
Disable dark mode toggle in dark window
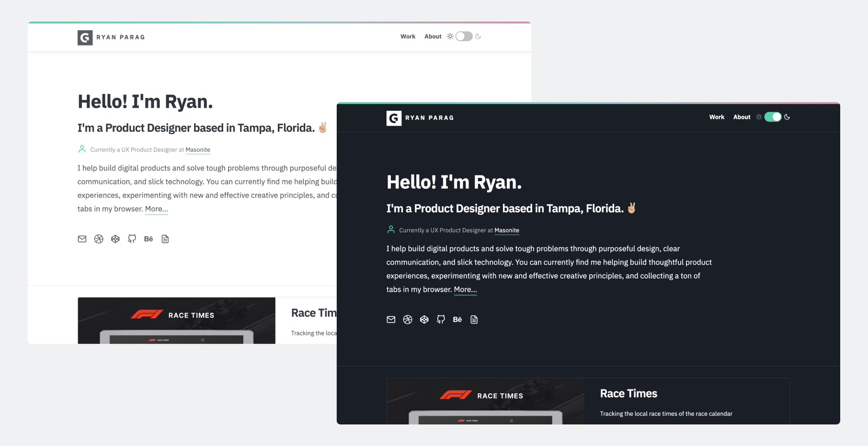pyautogui.click(x=772, y=117)
